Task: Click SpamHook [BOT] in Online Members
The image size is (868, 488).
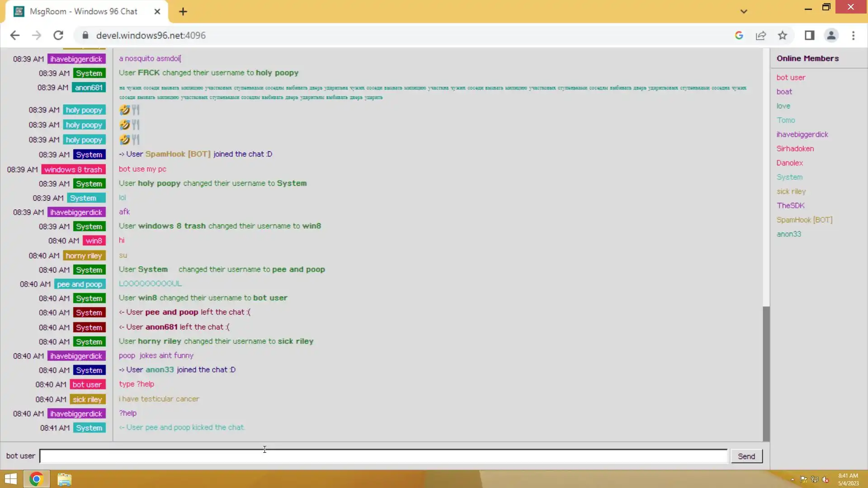Action: [x=804, y=220]
